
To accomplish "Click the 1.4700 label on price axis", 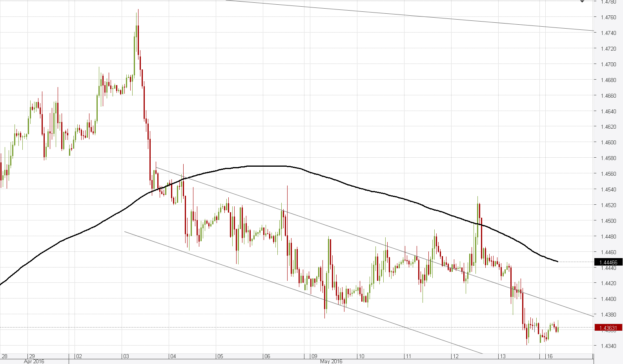I will tap(608, 64).
